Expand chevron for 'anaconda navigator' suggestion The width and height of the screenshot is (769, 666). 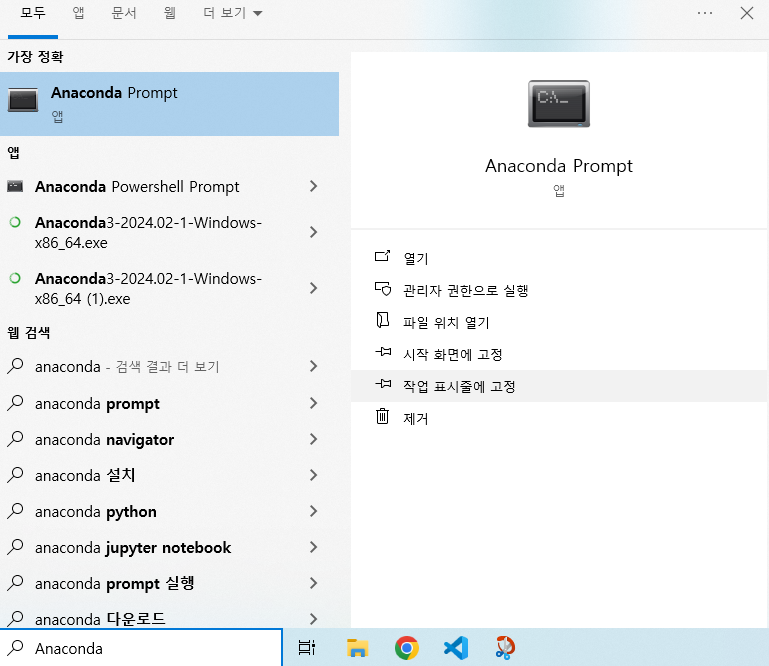click(x=313, y=439)
